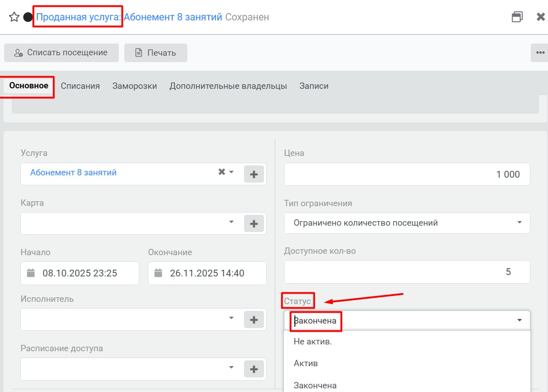Viewport: 548px width, 392px height.
Task: Select the Актив status option
Action: pyautogui.click(x=407, y=363)
